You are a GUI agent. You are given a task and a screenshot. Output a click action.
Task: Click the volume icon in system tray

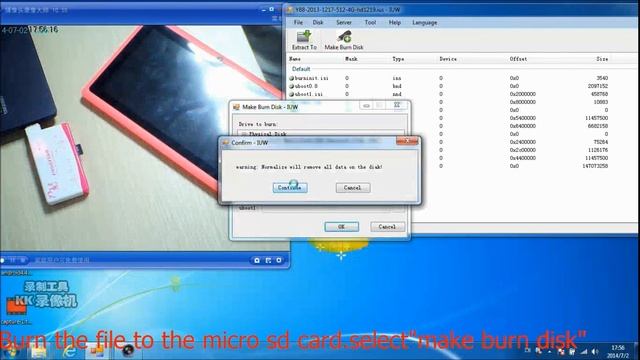click(x=595, y=351)
